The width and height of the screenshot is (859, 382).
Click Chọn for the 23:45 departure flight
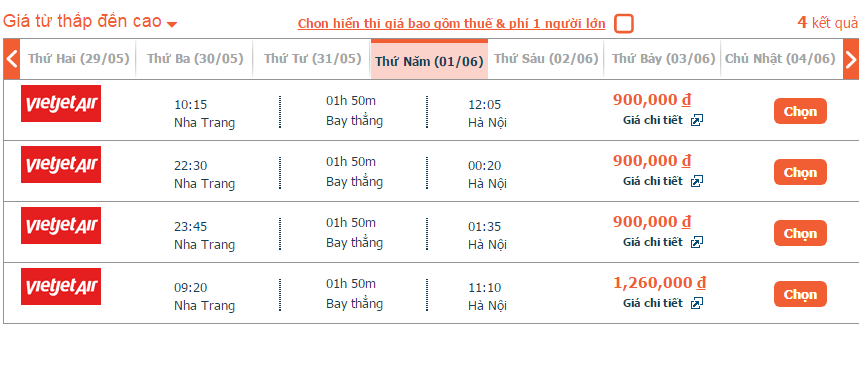coord(800,233)
